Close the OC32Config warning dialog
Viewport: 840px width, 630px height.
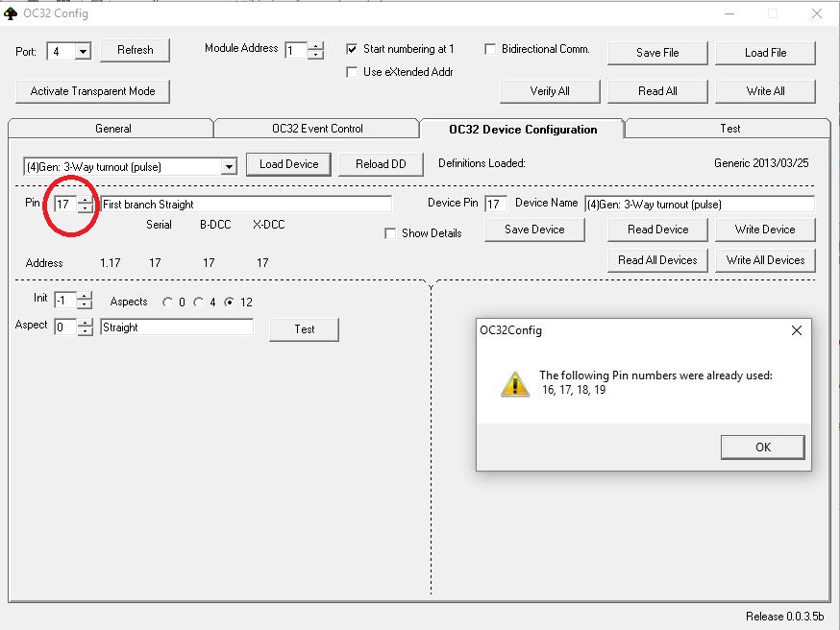[x=796, y=330]
